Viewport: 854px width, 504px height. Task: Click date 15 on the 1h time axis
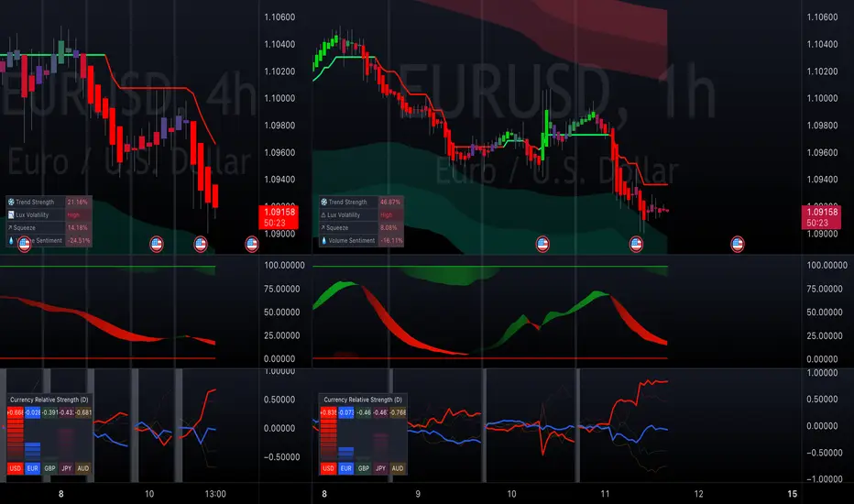(x=792, y=494)
